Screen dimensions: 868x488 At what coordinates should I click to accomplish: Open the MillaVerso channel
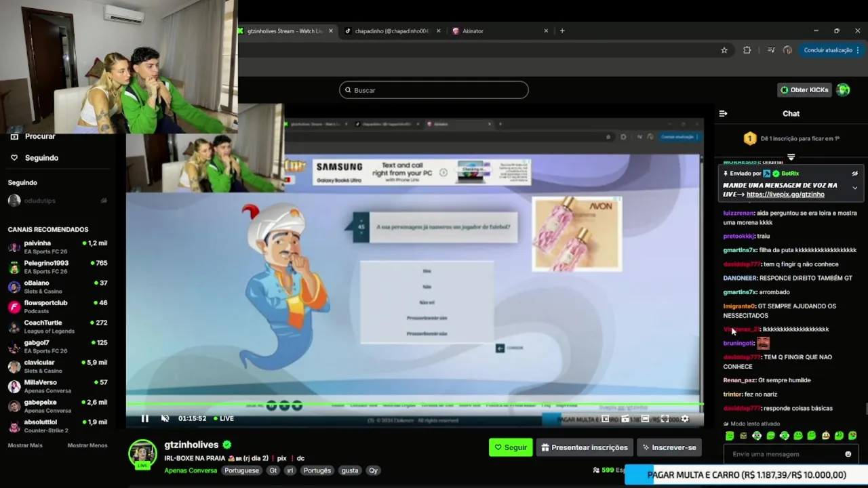point(58,386)
